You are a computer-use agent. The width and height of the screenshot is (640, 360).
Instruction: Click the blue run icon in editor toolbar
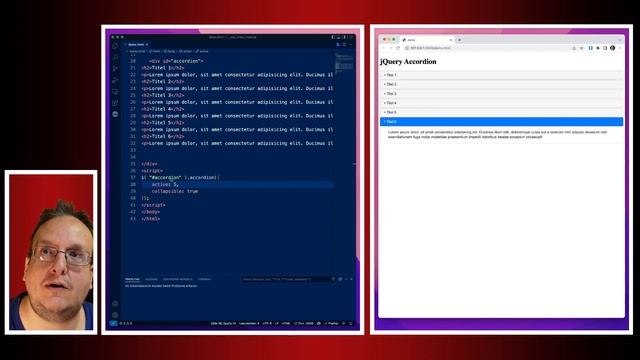tap(338, 44)
